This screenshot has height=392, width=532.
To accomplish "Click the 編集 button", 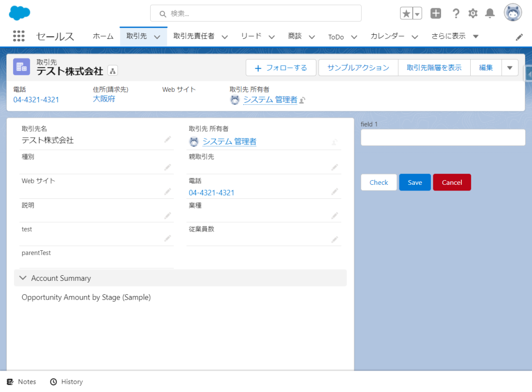I will pyautogui.click(x=486, y=68).
